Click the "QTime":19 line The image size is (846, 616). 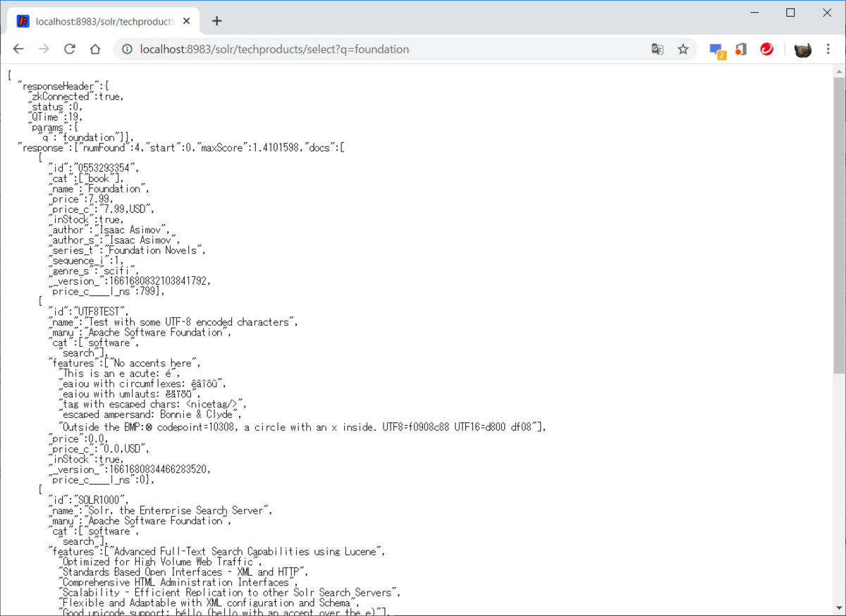(55, 117)
